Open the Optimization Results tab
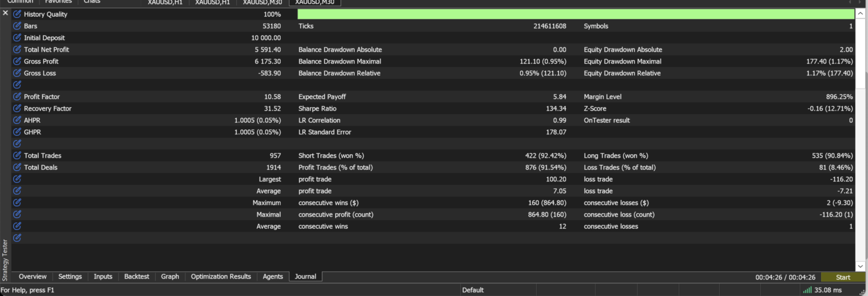Screen dimensions: 868x296 tap(221, 277)
